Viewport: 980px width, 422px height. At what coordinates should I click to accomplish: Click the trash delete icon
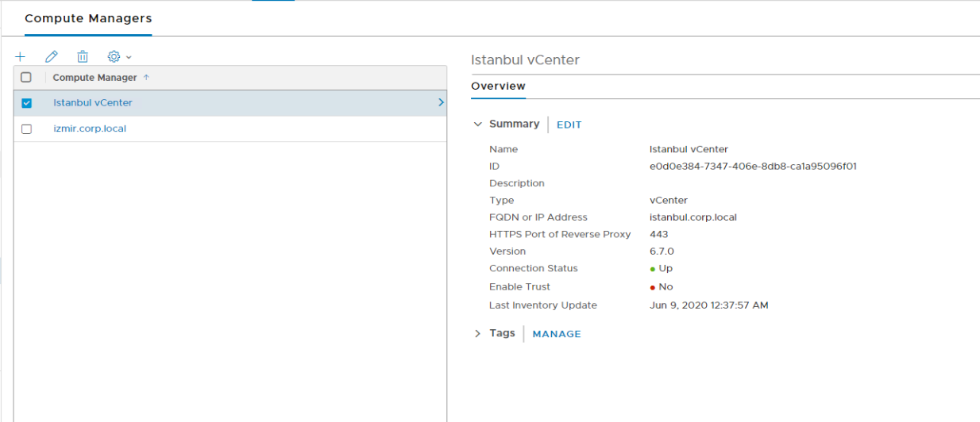click(x=83, y=57)
